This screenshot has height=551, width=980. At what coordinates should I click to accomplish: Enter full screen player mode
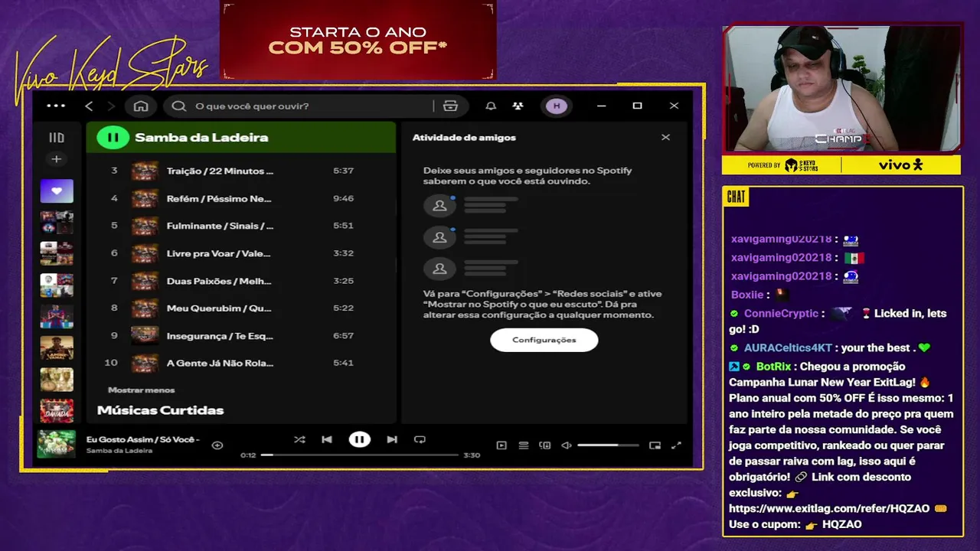coord(676,445)
